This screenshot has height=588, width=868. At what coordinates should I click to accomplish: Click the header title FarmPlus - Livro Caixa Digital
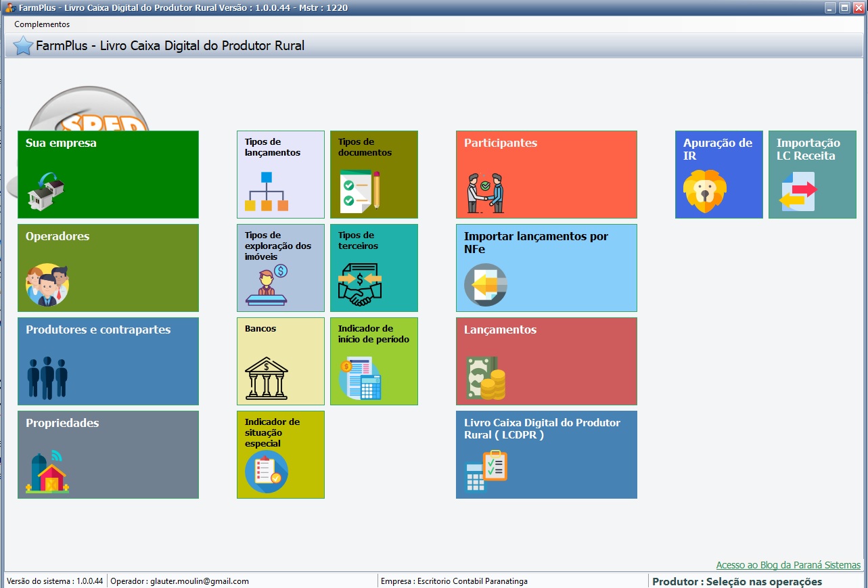tap(170, 46)
